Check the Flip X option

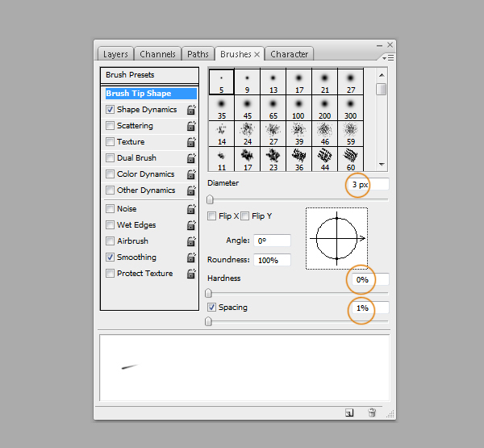[212, 216]
